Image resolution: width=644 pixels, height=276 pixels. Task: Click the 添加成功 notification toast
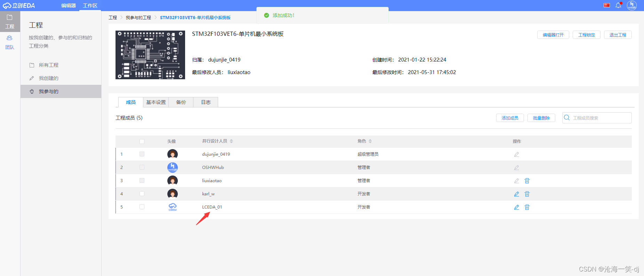(322, 15)
